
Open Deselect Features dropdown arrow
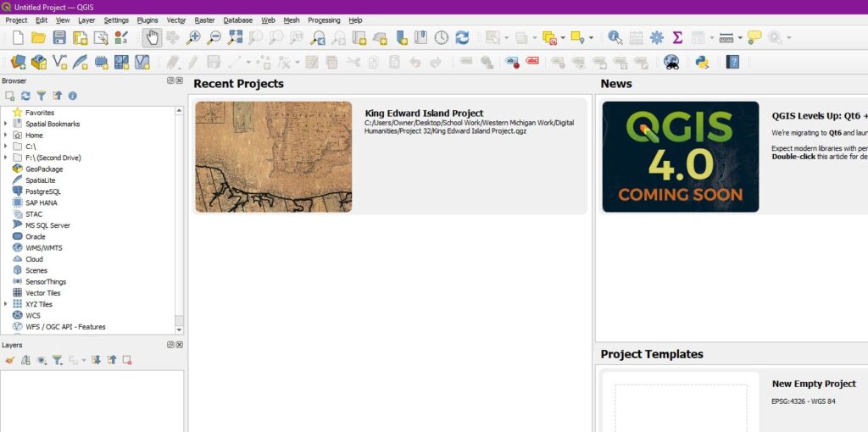[563, 37]
